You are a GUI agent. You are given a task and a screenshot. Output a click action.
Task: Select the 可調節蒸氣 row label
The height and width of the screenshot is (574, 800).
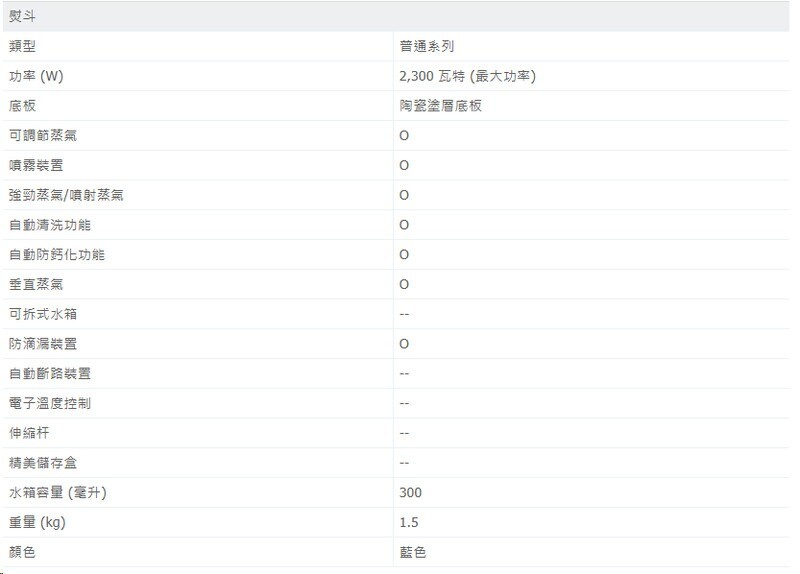tap(42, 136)
